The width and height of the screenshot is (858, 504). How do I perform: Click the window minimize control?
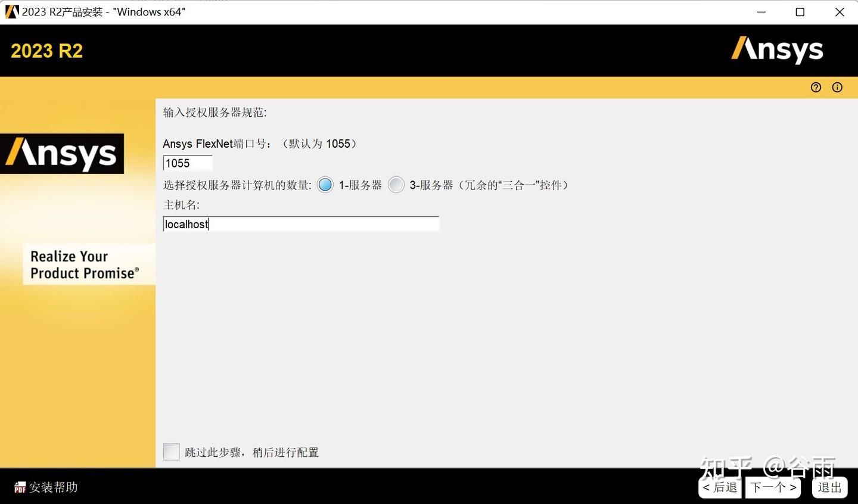point(761,11)
